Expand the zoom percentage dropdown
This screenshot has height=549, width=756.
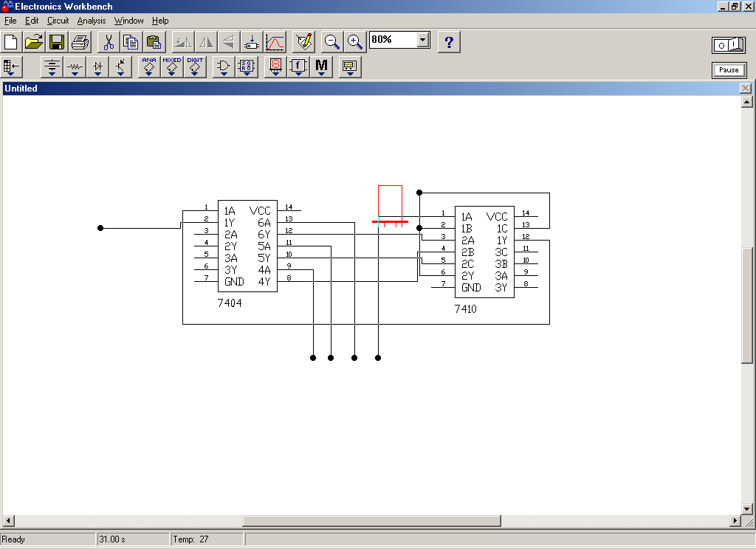423,40
